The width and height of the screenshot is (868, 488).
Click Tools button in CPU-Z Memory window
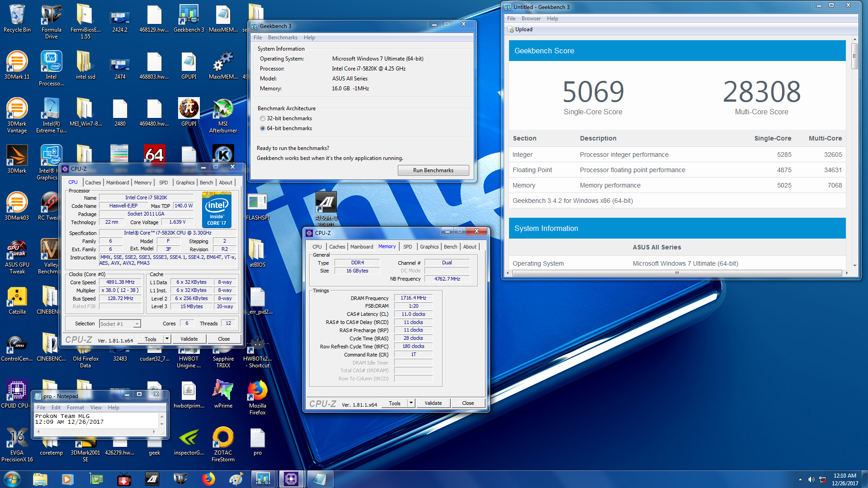pyautogui.click(x=395, y=403)
